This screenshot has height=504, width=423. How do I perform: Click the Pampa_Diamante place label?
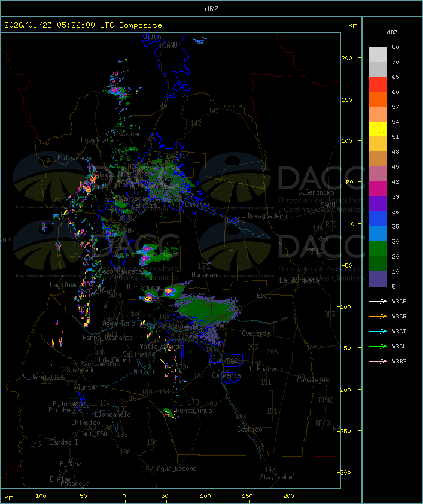coord(108,338)
